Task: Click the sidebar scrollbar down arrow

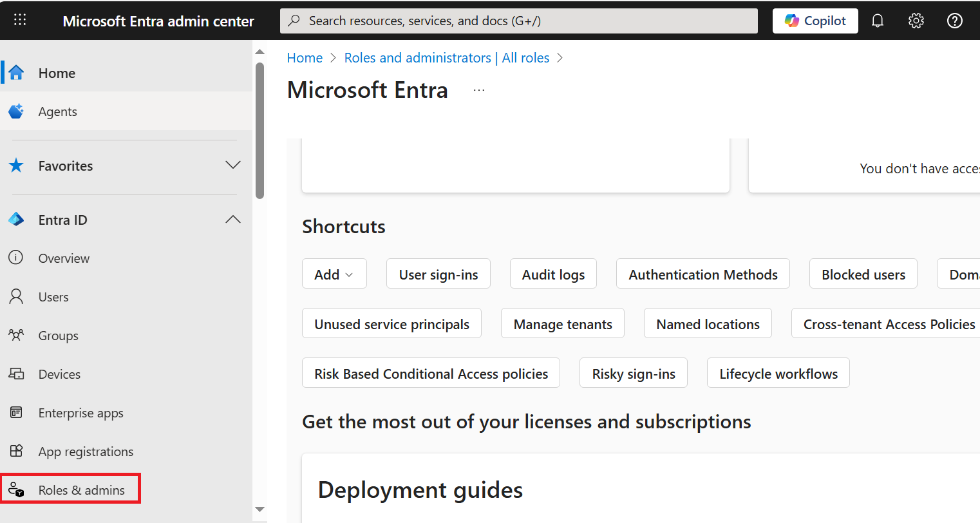Action: tap(260, 509)
